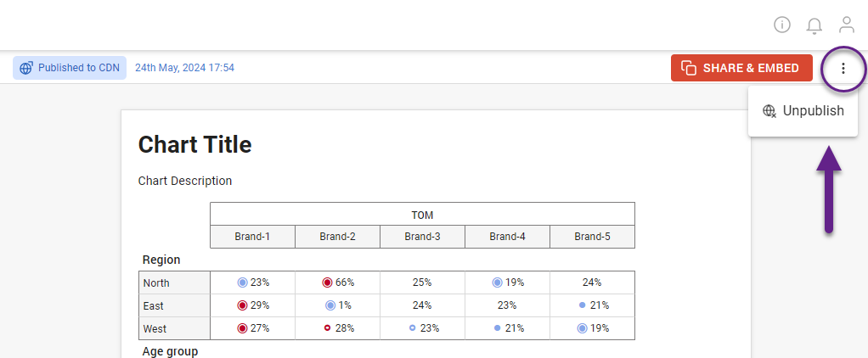Click the copy icon on Share button
This screenshot has height=358, width=868.
click(x=689, y=68)
